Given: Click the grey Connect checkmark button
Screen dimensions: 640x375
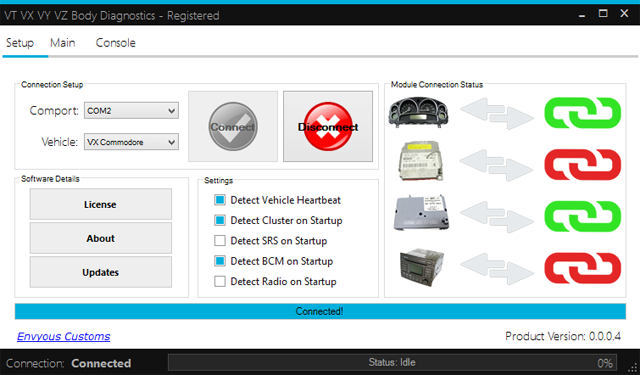Looking at the screenshot, I should 233,126.
